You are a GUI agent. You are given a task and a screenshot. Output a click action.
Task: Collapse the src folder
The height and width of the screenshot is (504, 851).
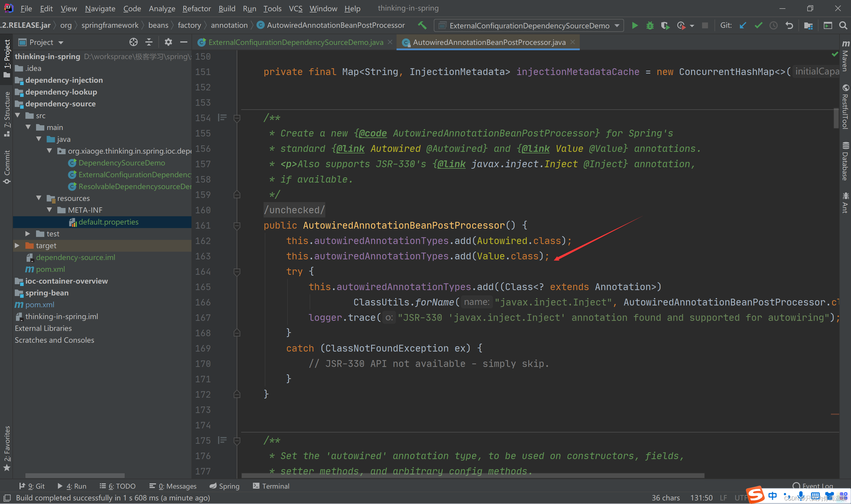pyautogui.click(x=18, y=116)
